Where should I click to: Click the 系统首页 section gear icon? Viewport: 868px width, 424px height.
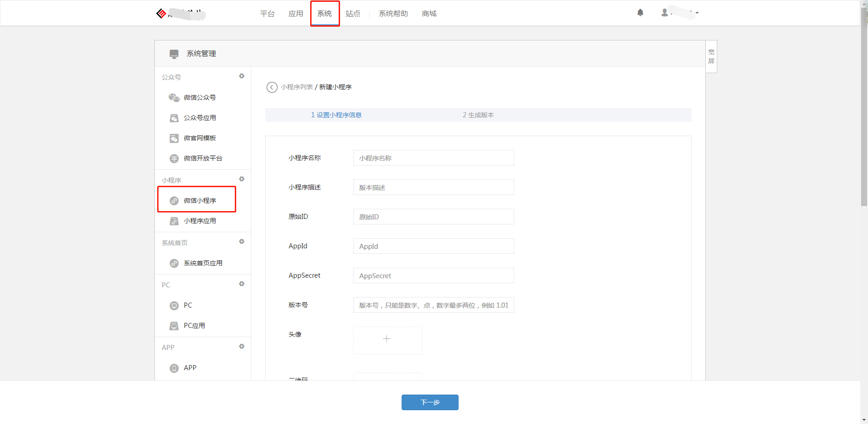coord(242,241)
